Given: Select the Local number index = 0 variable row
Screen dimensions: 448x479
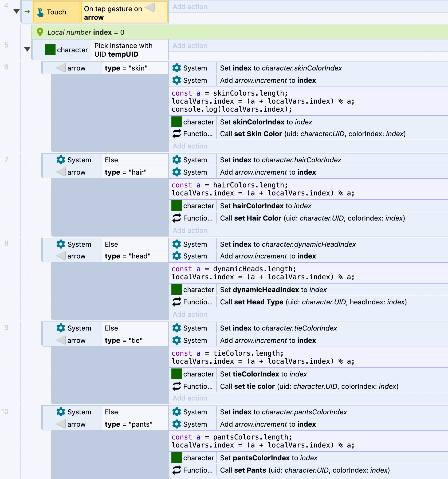Looking at the screenshot, I should [x=239, y=32].
